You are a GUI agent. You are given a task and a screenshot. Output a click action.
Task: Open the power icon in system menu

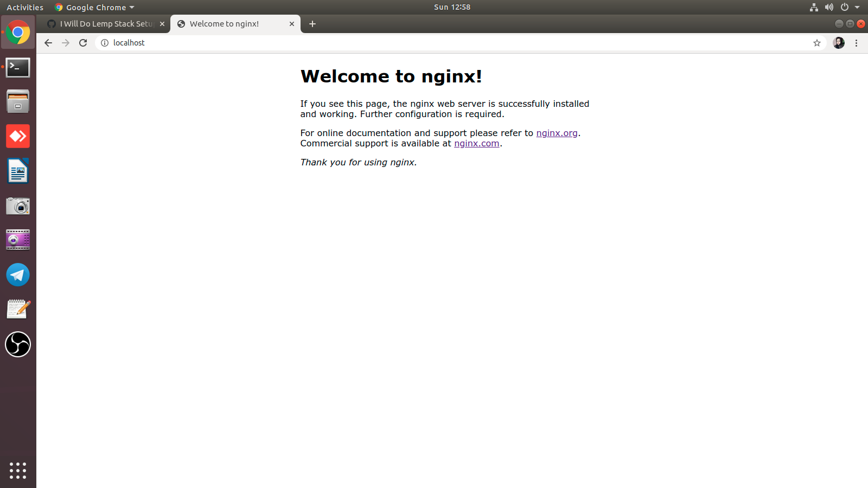click(844, 7)
